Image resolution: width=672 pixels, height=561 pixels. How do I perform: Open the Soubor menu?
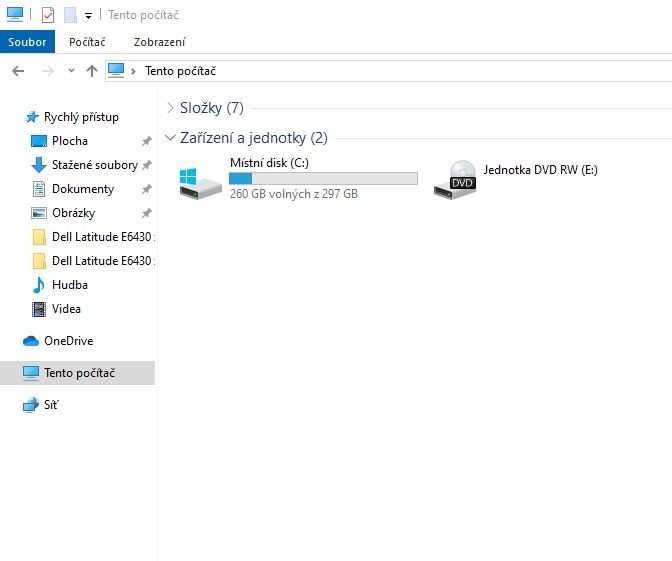(x=27, y=42)
